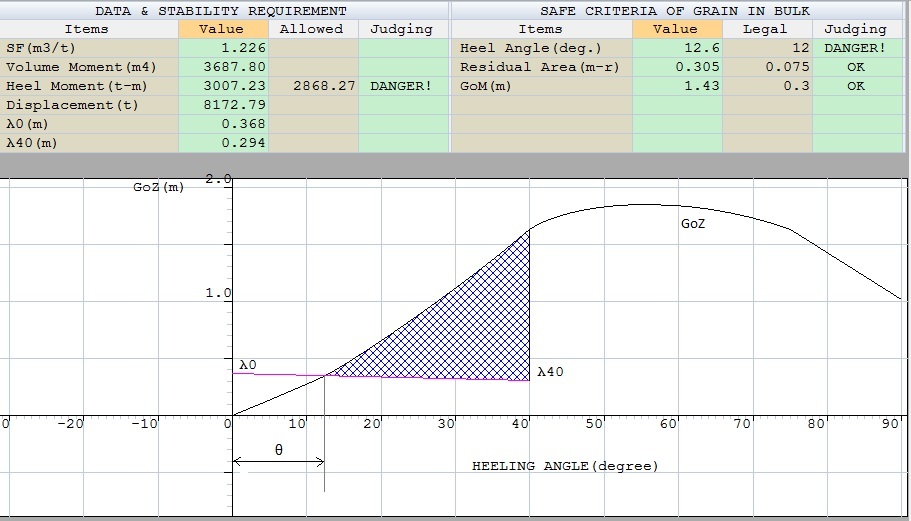The height and width of the screenshot is (521, 911).
Task: Click the Legal column header
Action: (767, 29)
